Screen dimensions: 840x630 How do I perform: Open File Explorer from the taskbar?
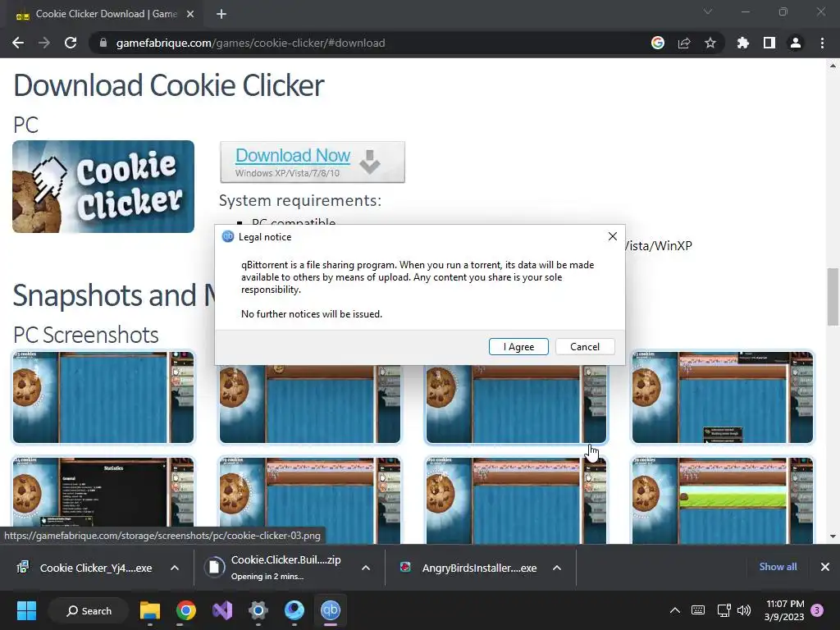(x=150, y=610)
